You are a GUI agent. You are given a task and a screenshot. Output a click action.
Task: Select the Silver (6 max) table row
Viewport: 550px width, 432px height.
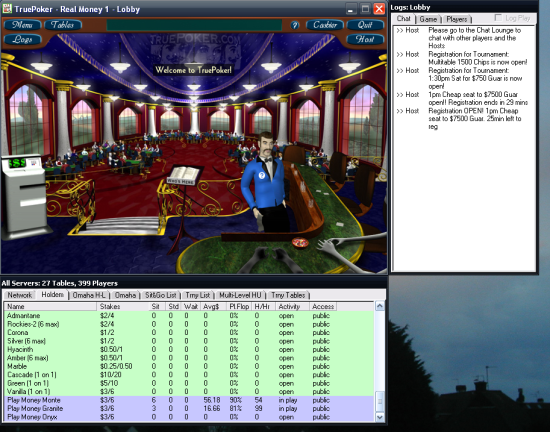[x=189, y=341]
